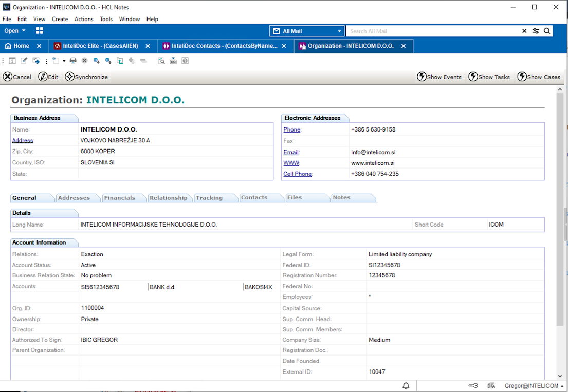
Task: Click the Cancel action button
Action: (x=17, y=77)
